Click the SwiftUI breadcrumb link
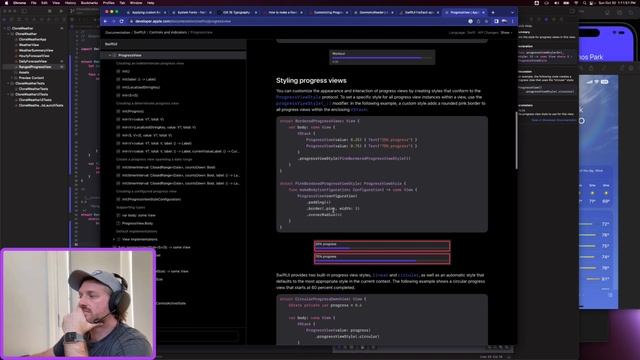 (140, 32)
